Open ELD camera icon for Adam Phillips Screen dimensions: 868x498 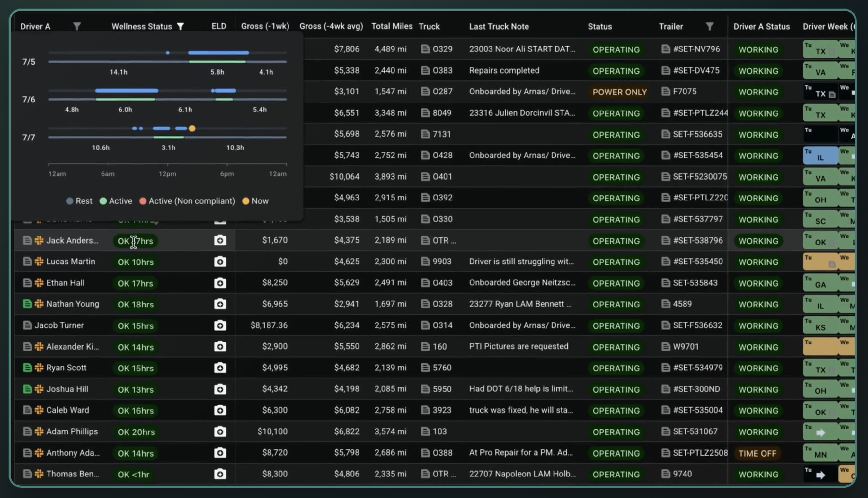[x=220, y=431]
